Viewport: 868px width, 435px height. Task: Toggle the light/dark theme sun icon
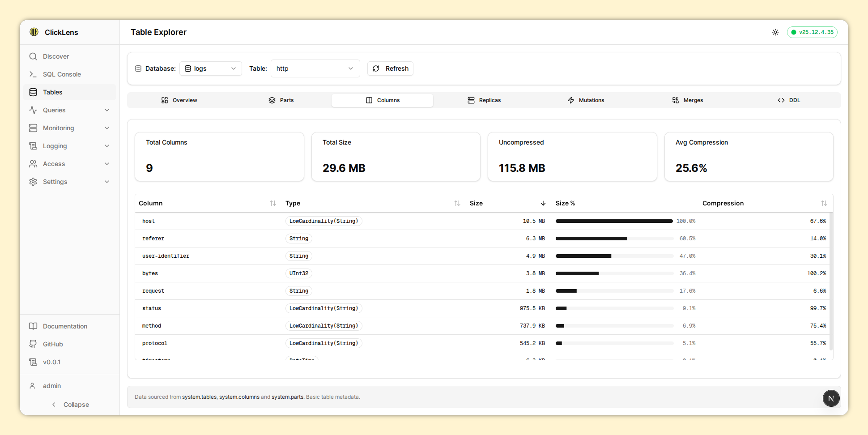[x=775, y=32]
